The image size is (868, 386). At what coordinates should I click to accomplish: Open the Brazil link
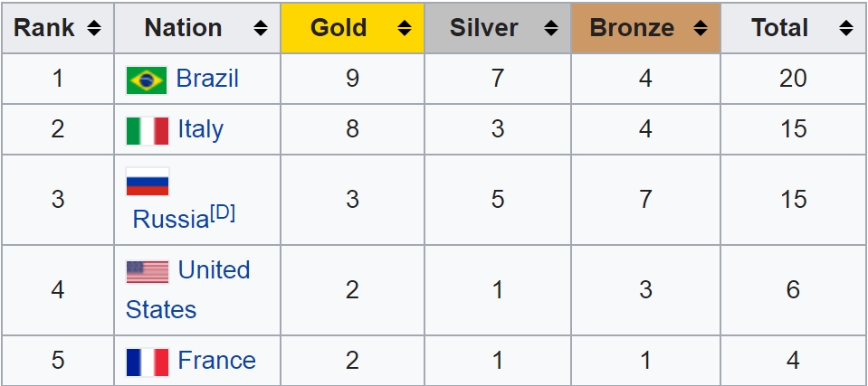click(x=207, y=79)
